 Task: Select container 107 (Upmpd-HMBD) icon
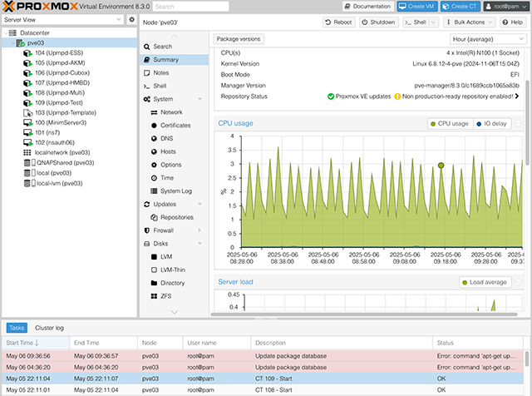[x=27, y=83]
